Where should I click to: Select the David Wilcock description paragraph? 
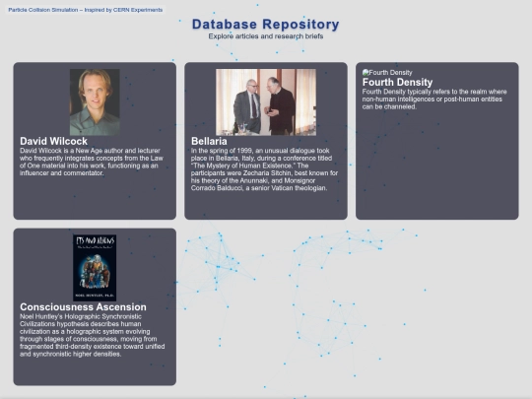point(92,162)
